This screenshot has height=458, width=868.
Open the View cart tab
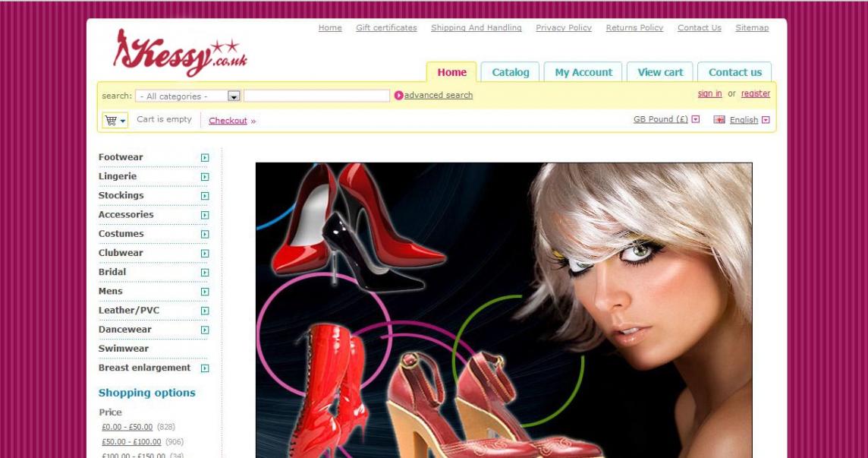(660, 72)
